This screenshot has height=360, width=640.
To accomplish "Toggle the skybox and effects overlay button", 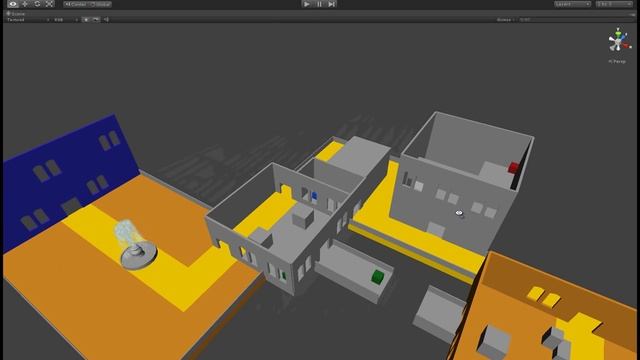I will [96, 20].
